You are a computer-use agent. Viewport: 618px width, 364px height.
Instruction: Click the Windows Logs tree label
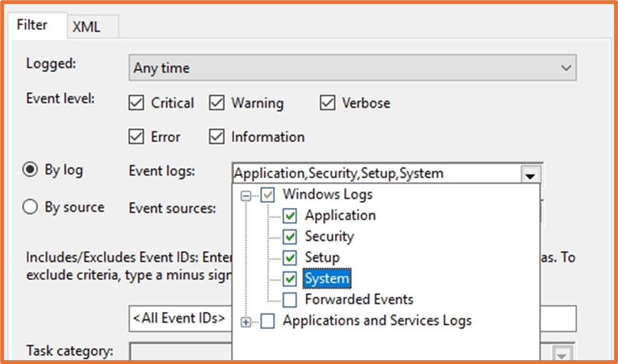click(327, 194)
